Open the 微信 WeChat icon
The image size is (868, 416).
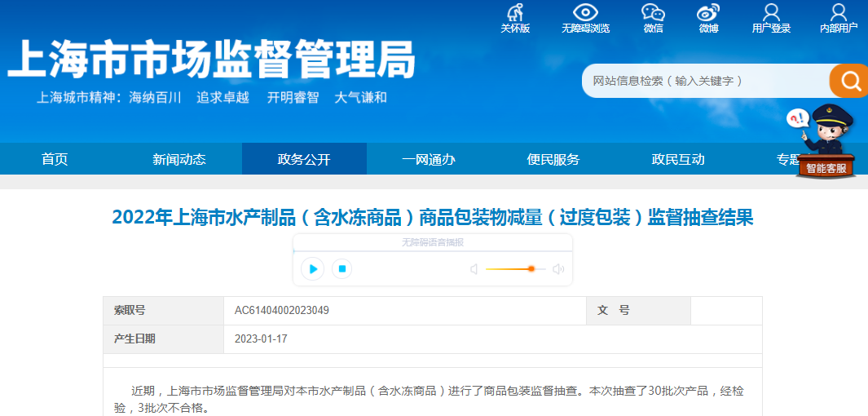click(653, 12)
